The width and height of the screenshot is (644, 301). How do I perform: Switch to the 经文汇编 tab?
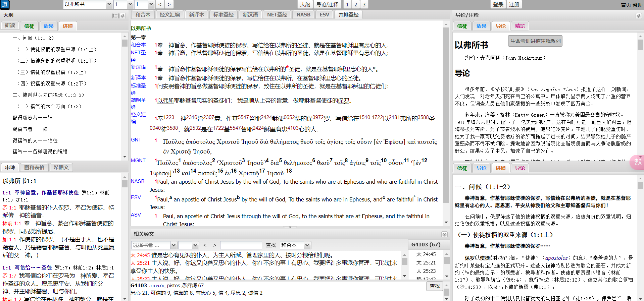point(169,15)
